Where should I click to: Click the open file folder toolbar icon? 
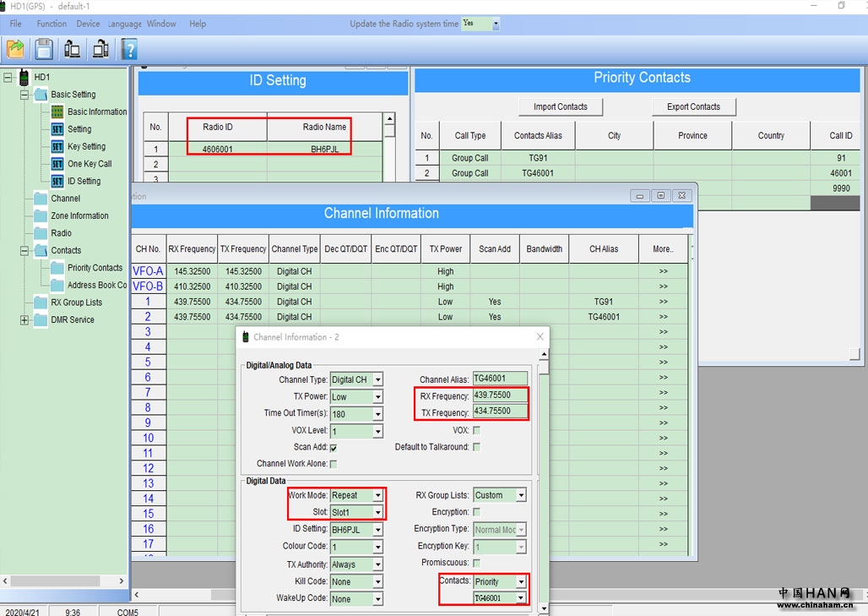point(16,49)
